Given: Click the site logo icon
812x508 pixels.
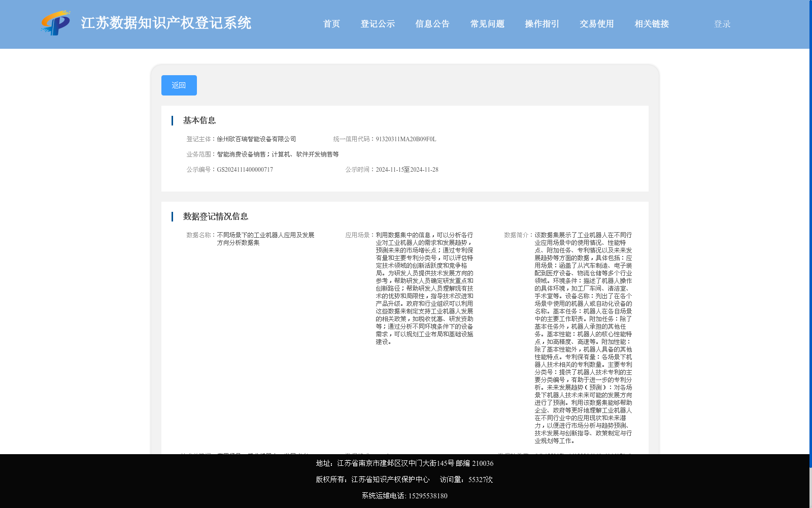Looking at the screenshot, I should [56, 23].
